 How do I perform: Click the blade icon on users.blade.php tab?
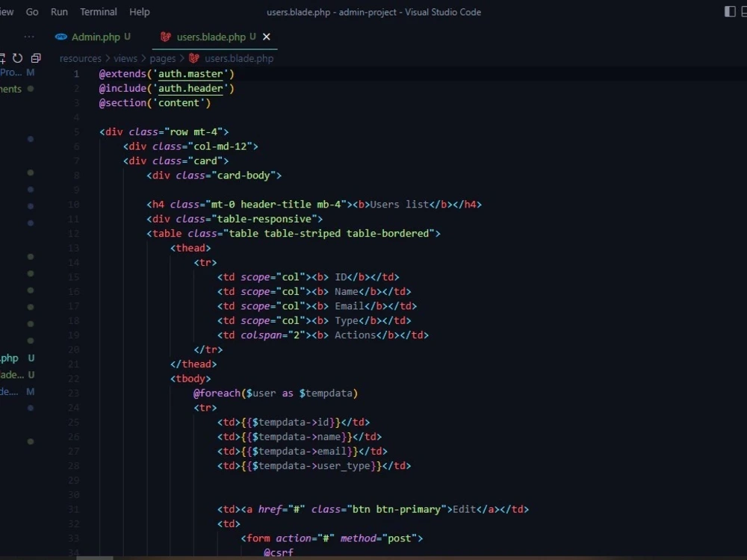tap(165, 36)
